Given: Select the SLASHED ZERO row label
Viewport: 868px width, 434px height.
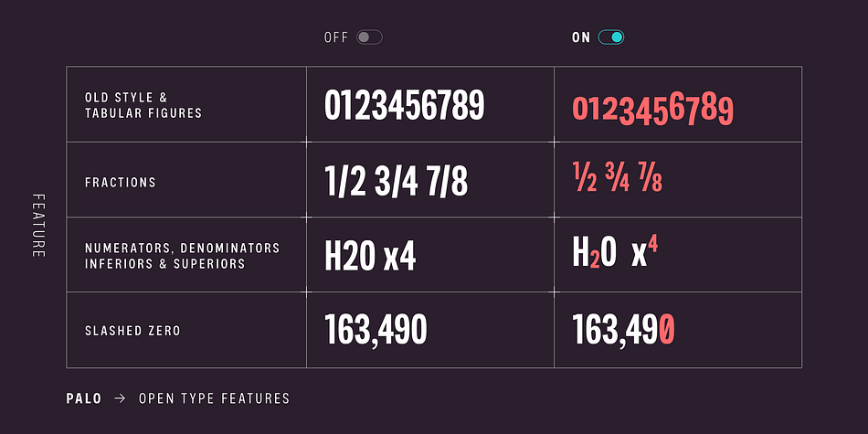Looking at the screenshot, I should coord(132,331).
